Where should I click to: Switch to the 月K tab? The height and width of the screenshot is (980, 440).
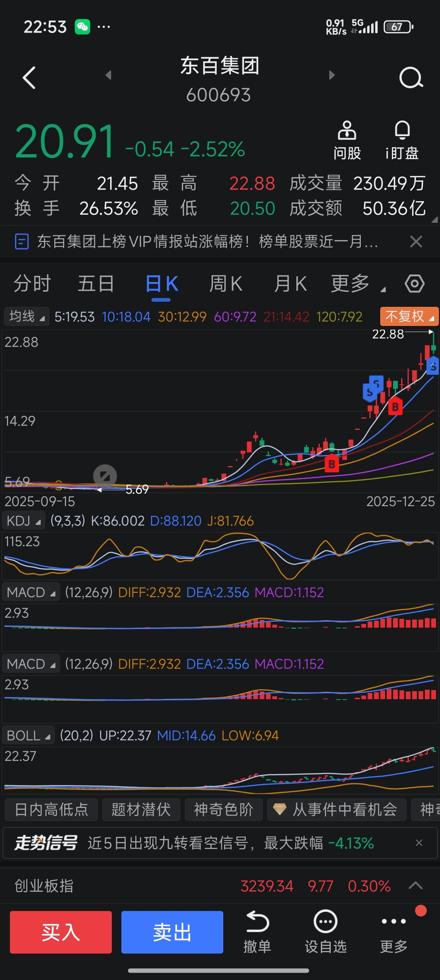291,283
